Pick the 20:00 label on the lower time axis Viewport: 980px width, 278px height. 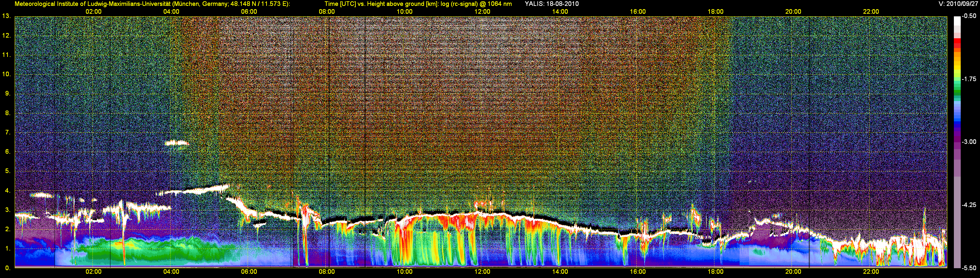(x=793, y=272)
